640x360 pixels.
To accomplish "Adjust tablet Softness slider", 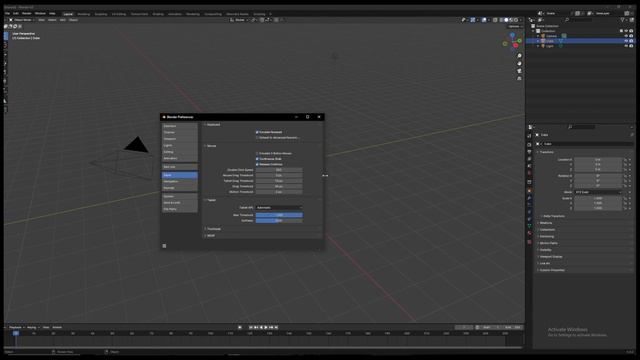I will tap(279, 220).
